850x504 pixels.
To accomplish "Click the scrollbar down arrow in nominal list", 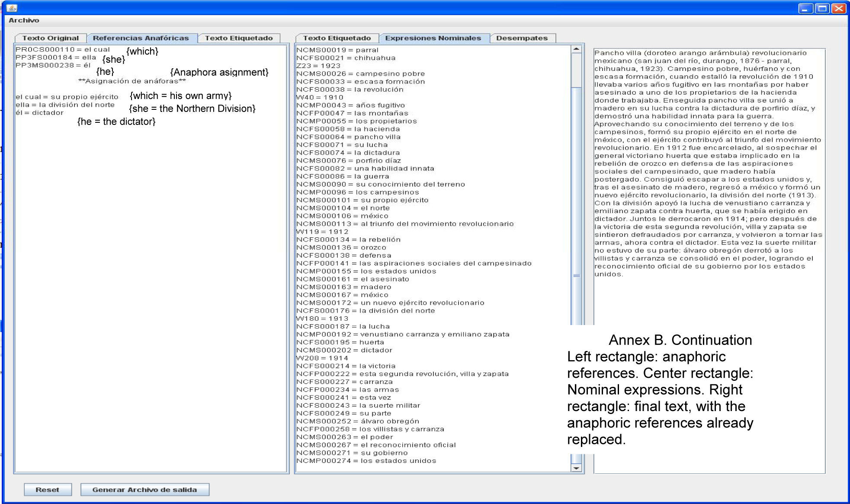I will click(576, 468).
